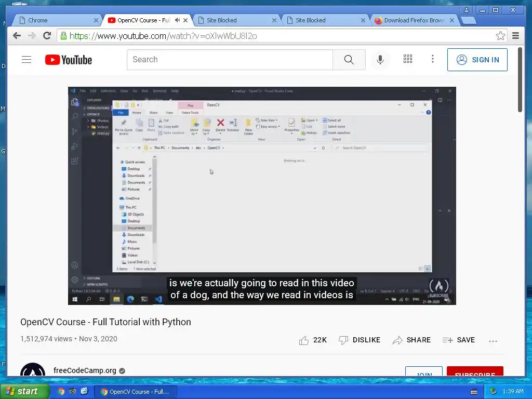Go to YouTube home via logo
This screenshot has width=532, height=399.
[69, 60]
